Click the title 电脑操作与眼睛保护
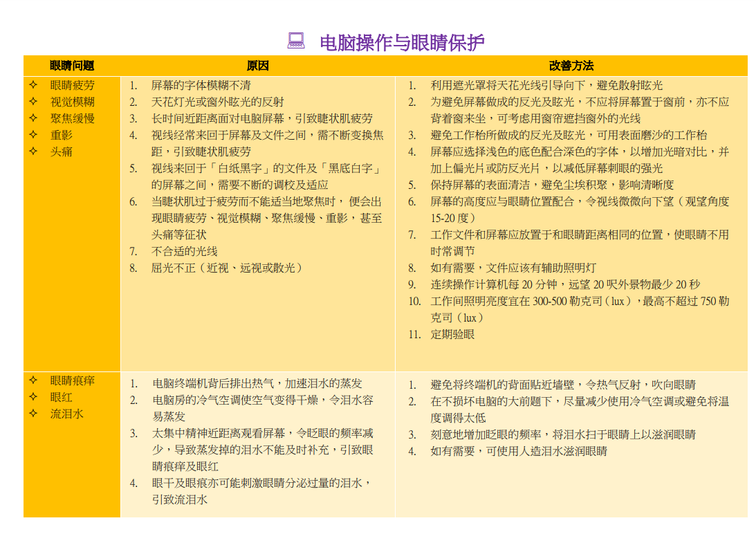The height and width of the screenshot is (534, 756). tap(402, 43)
